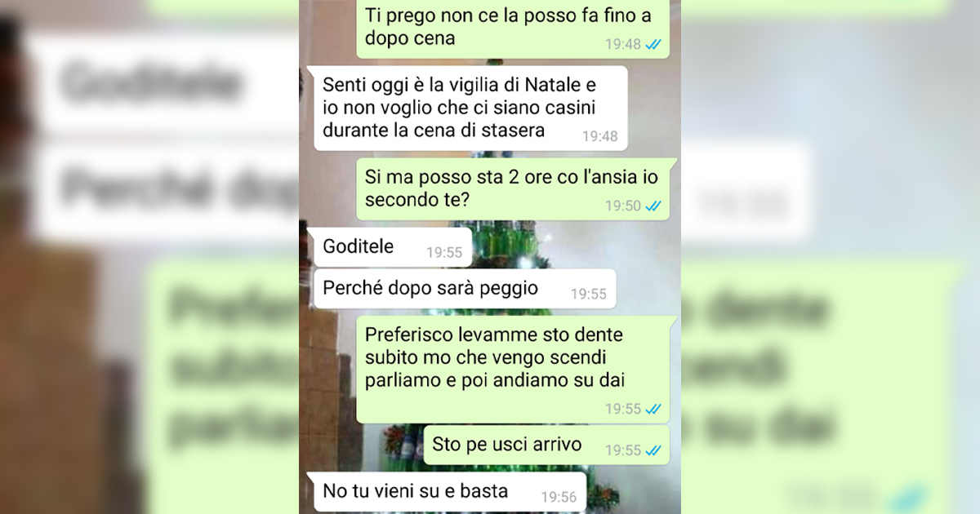Click the blue read checkmarks on 'dopo cena' message
This screenshot has height=514, width=980.
click(x=653, y=45)
